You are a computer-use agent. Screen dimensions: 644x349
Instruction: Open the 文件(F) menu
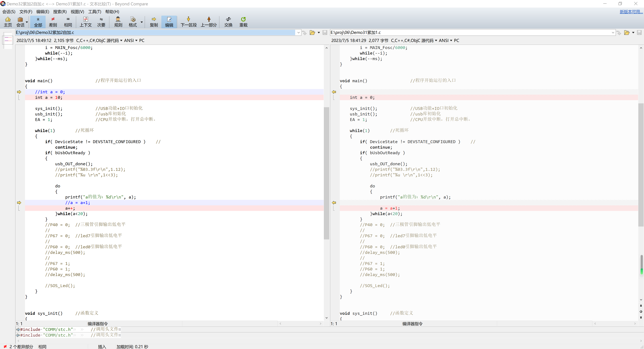point(26,12)
